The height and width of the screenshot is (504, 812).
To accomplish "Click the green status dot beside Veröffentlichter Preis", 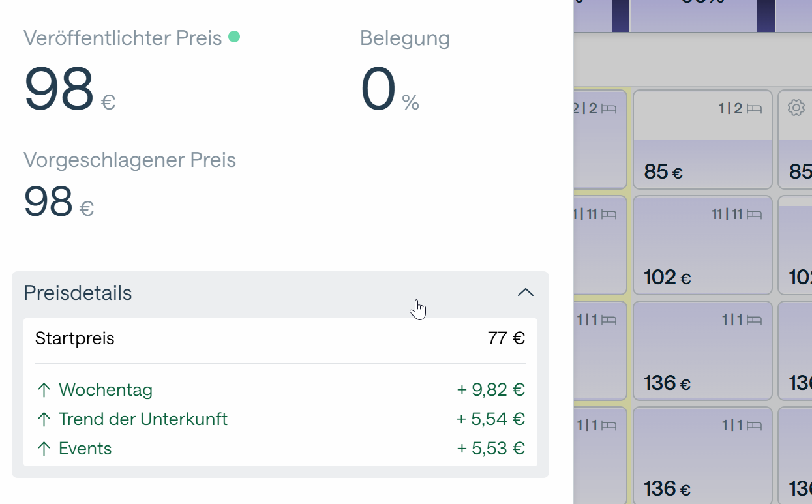I will (x=234, y=37).
